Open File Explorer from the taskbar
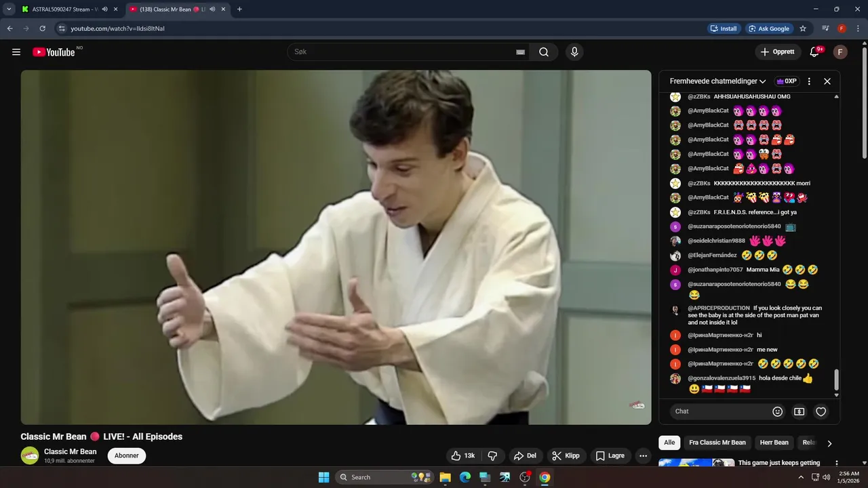The image size is (868, 488). point(445,477)
